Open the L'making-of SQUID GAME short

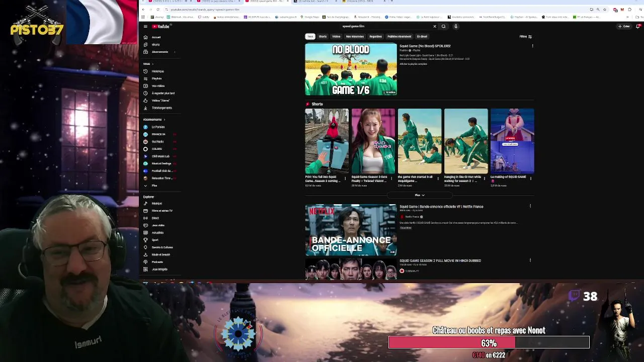(x=512, y=141)
